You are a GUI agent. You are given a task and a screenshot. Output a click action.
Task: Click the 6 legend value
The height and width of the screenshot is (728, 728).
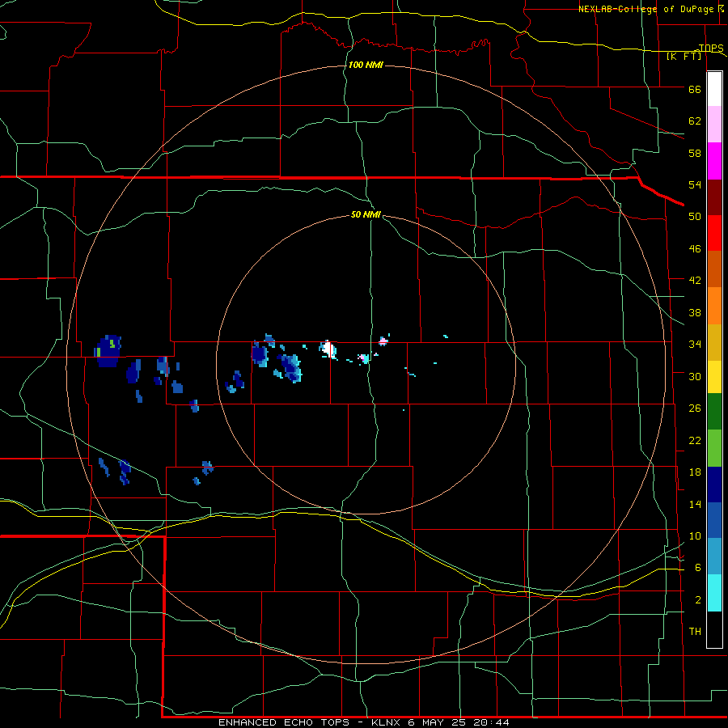698,568
